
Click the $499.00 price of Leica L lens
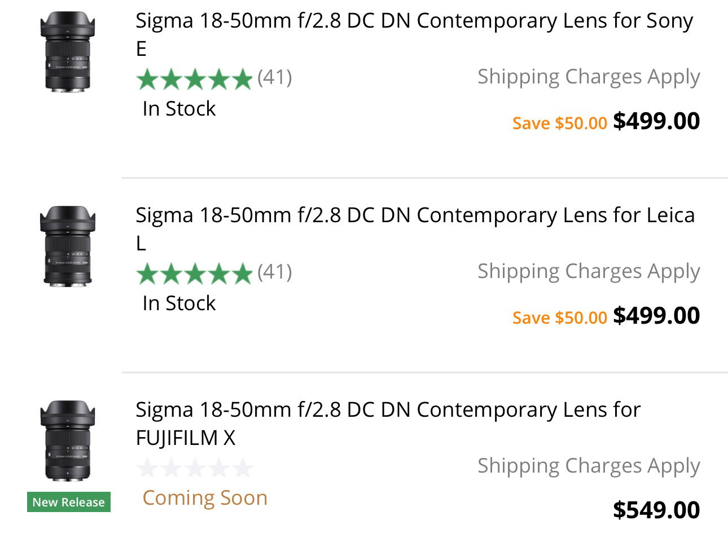[656, 315]
